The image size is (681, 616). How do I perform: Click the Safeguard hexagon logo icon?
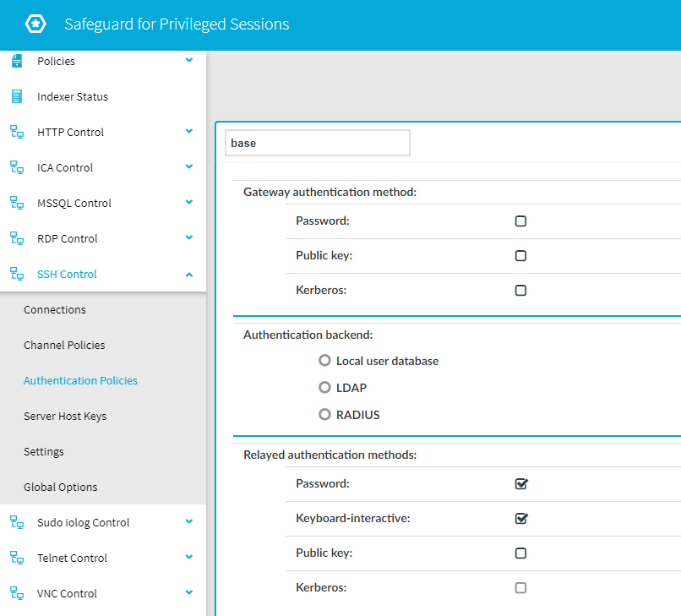35,24
